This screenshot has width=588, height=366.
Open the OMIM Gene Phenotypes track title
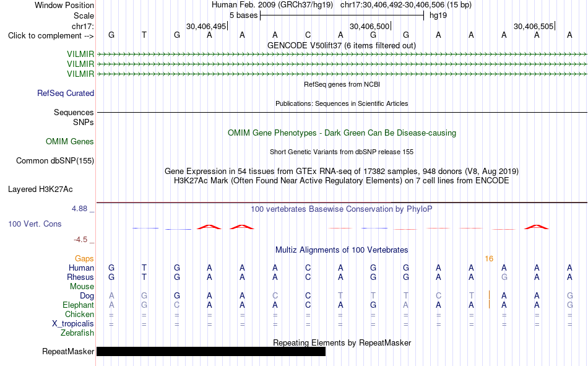pos(342,133)
